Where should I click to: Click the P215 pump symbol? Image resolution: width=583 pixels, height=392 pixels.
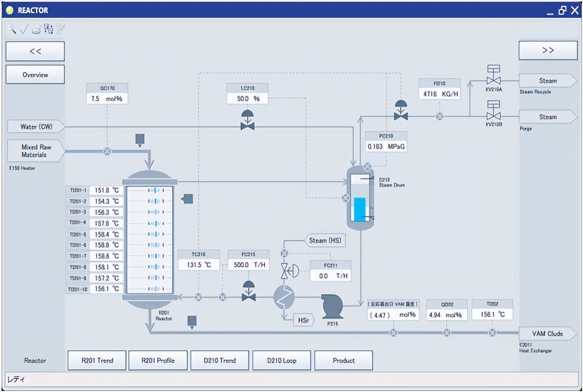[332, 306]
